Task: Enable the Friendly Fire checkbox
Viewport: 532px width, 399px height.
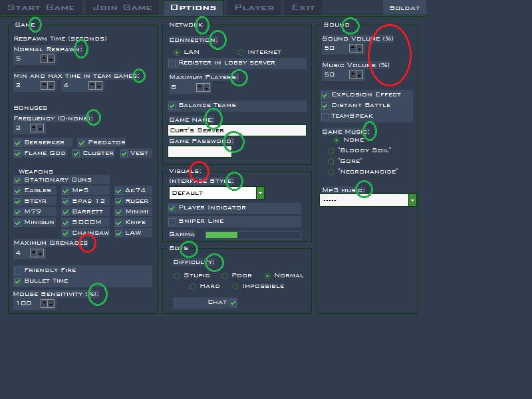Action: click(x=18, y=270)
